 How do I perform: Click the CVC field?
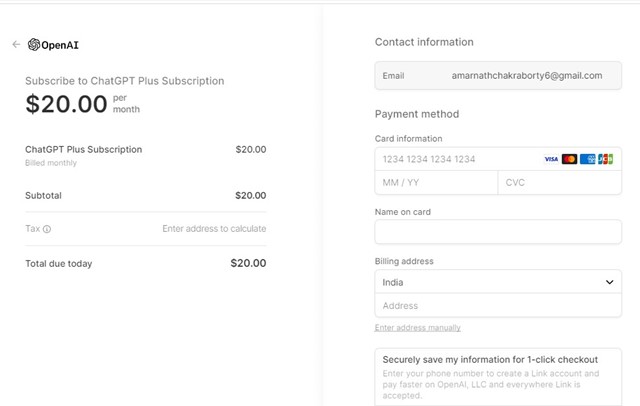coord(560,182)
